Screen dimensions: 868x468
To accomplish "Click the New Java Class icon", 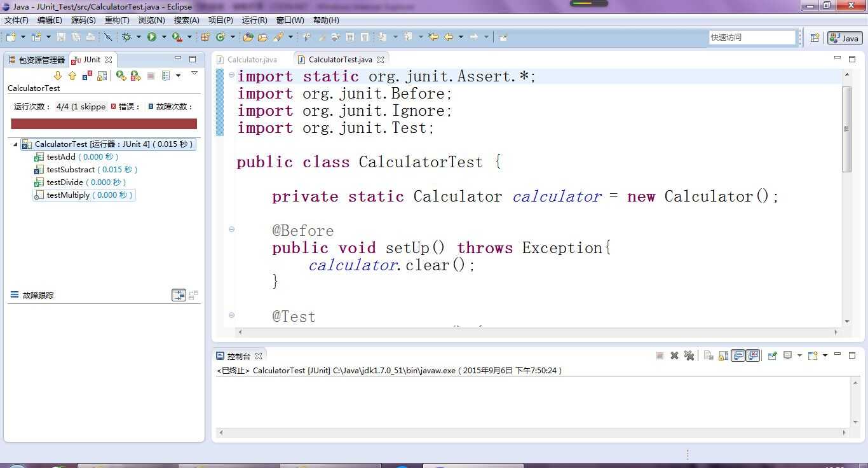I will tap(220, 37).
